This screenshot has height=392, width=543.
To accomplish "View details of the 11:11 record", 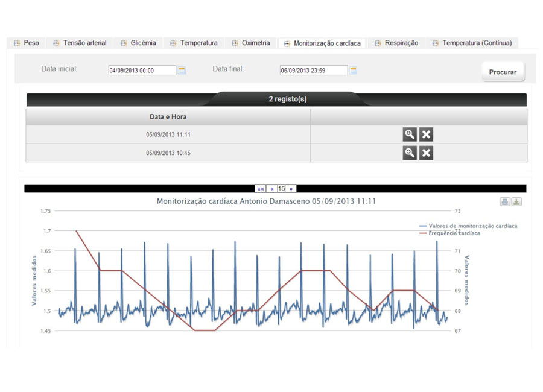I will point(410,135).
